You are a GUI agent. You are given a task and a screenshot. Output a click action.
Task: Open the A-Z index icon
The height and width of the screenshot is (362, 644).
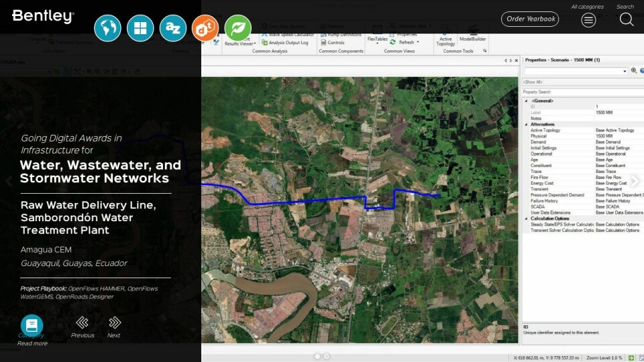click(x=173, y=28)
